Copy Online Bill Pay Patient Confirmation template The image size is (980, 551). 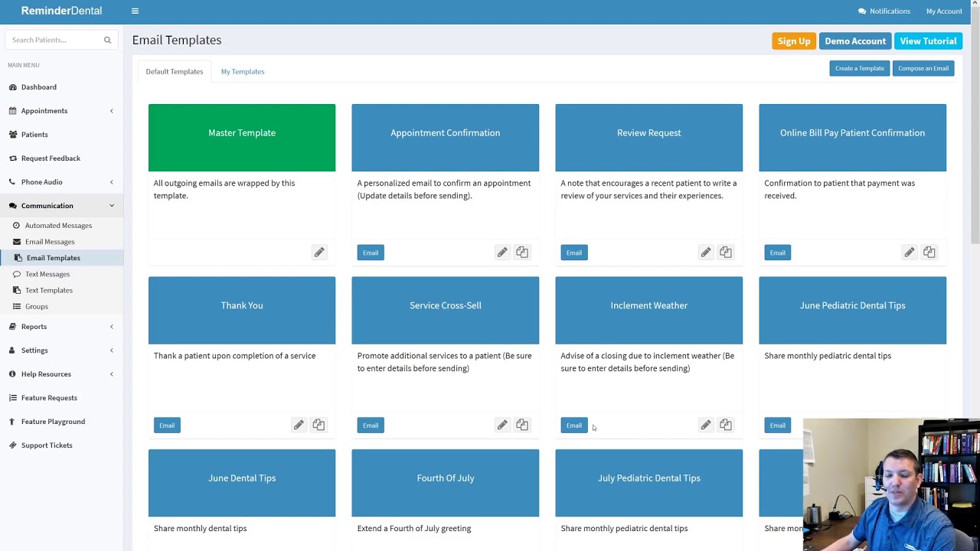929,253
